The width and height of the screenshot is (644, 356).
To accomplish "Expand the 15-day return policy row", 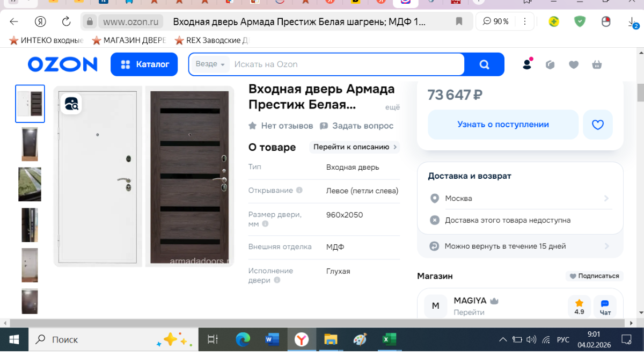I will point(606,246).
